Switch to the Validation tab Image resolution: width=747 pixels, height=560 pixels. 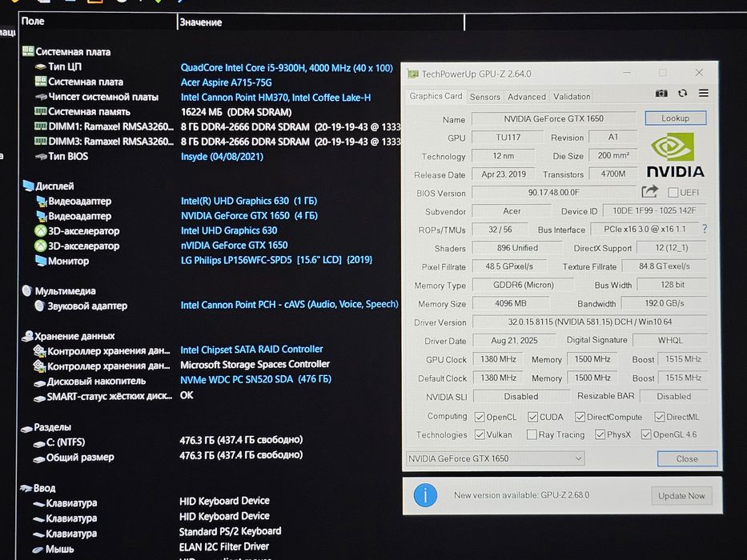click(572, 97)
